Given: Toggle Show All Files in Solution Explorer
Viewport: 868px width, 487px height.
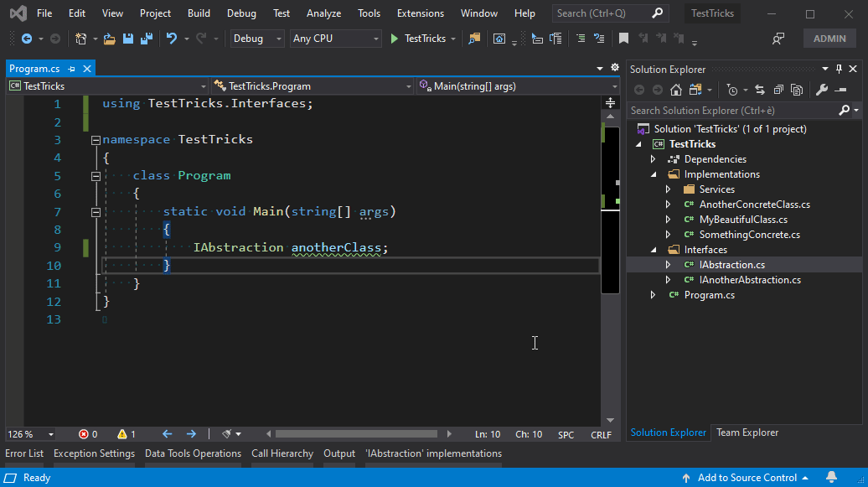Looking at the screenshot, I should [x=797, y=90].
